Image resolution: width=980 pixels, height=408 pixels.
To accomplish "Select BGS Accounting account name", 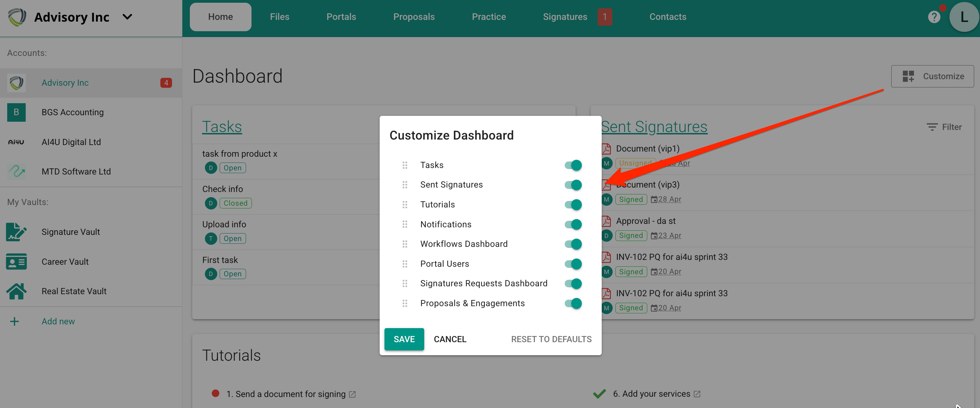I will (73, 112).
